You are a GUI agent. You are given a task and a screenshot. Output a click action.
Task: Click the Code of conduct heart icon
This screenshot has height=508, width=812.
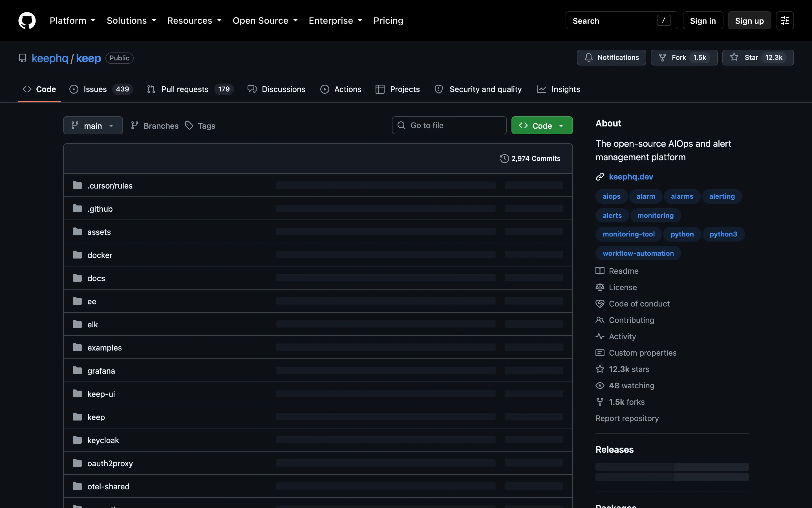click(x=600, y=304)
